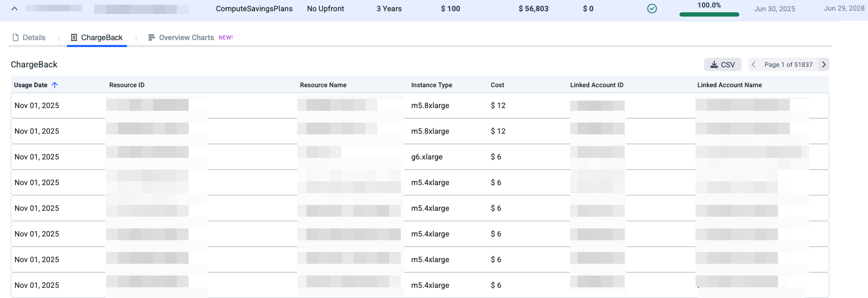
Task: Toggle the Usage Date sort arrow
Action: [x=55, y=85]
